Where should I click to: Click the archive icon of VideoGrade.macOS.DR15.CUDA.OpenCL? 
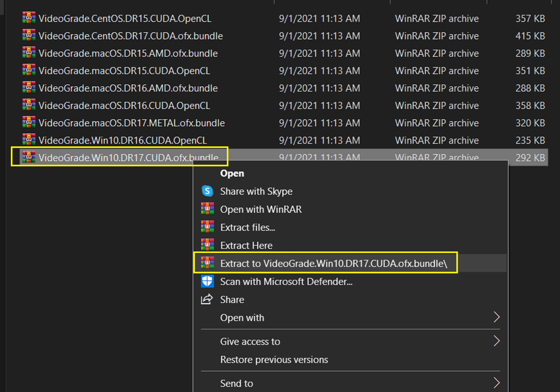28,71
